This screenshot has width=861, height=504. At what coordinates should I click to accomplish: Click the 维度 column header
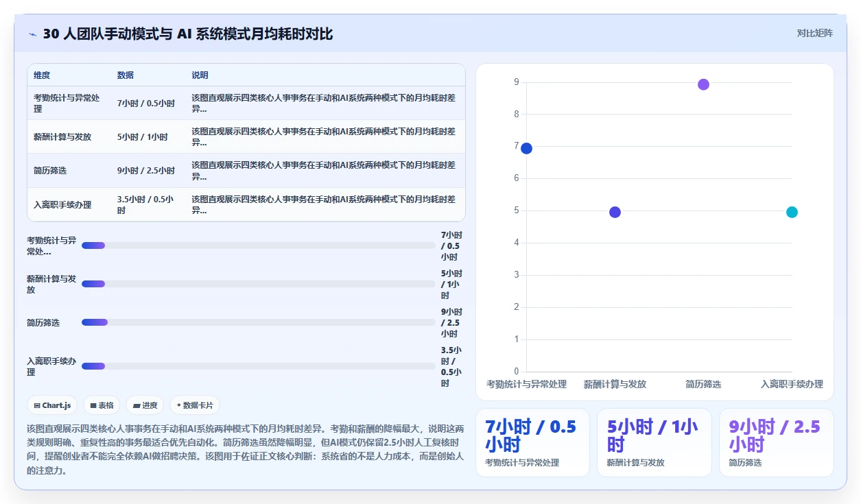(x=42, y=75)
